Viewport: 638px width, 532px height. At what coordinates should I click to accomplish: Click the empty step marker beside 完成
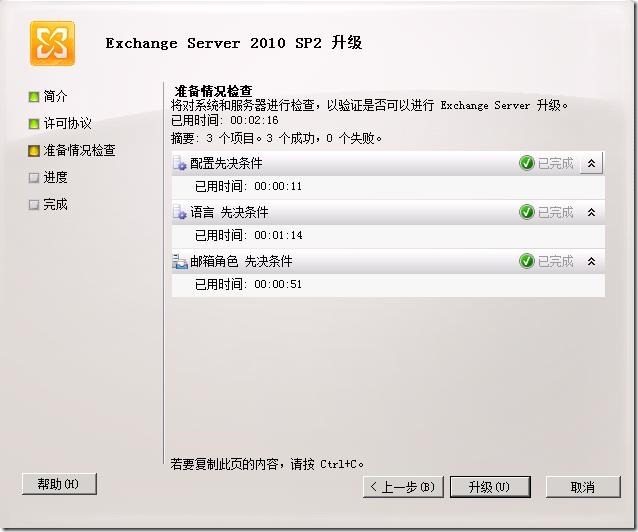pyautogui.click(x=34, y=205)
